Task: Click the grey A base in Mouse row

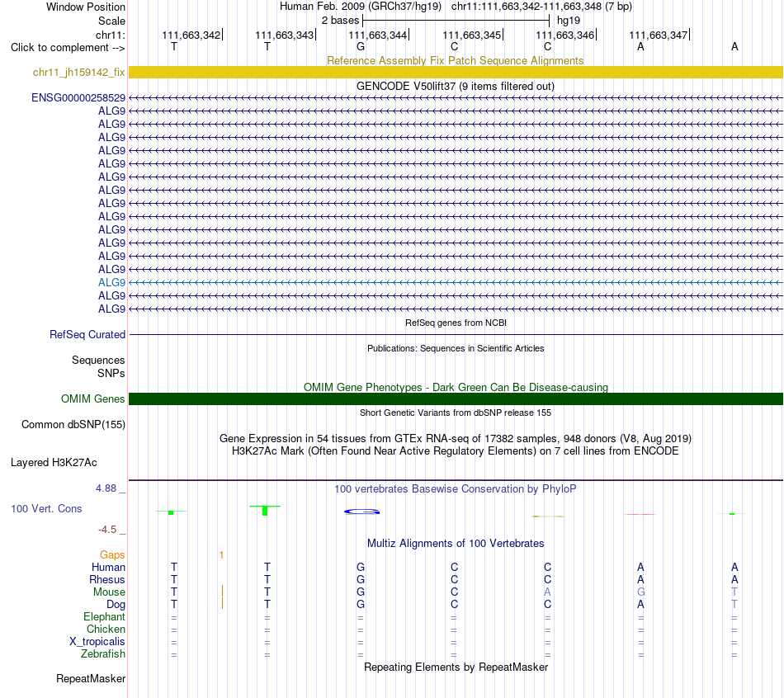Action: point(547,592)
